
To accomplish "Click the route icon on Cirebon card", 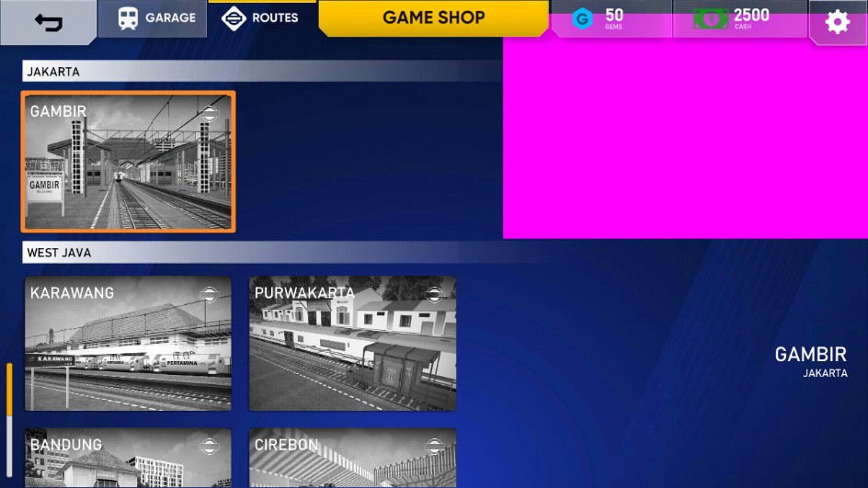I will coord(434,446).
